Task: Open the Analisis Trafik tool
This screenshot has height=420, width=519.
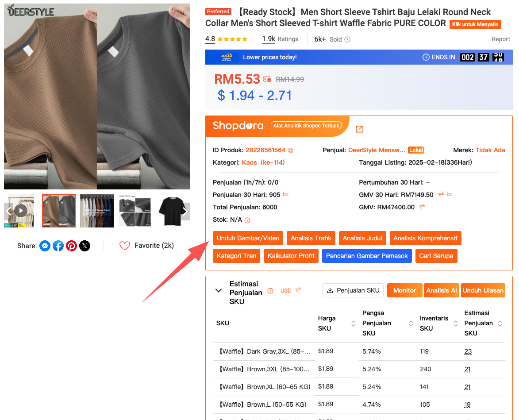Action: [311, 238]
